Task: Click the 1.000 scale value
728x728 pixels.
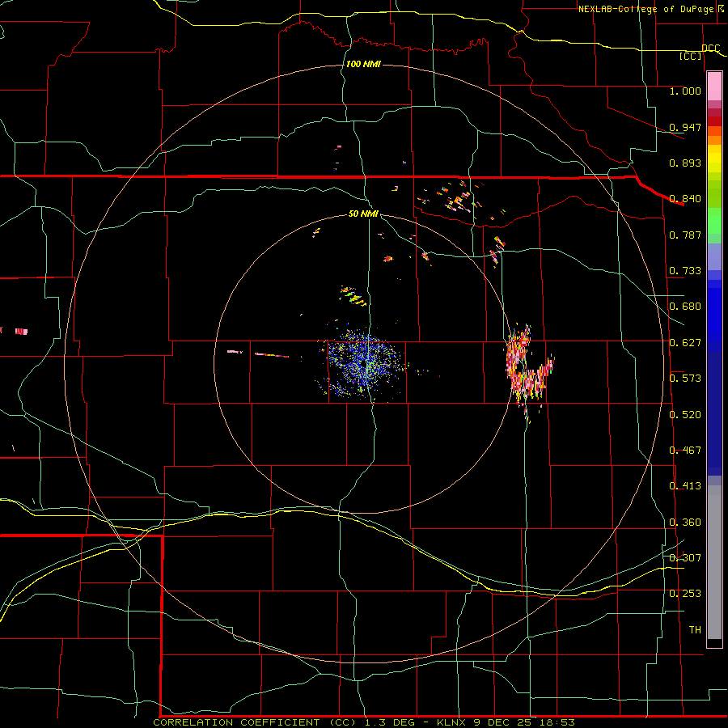Action: [685, 91]
